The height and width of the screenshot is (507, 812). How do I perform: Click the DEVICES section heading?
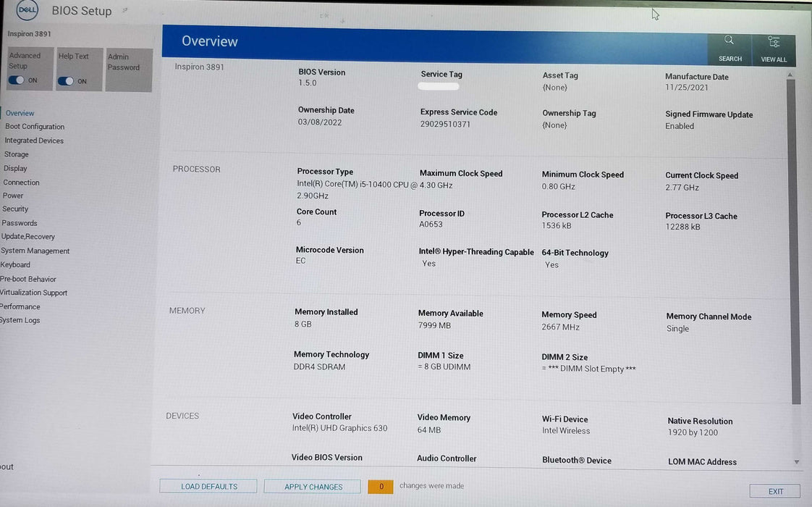[x=182, y=416]
